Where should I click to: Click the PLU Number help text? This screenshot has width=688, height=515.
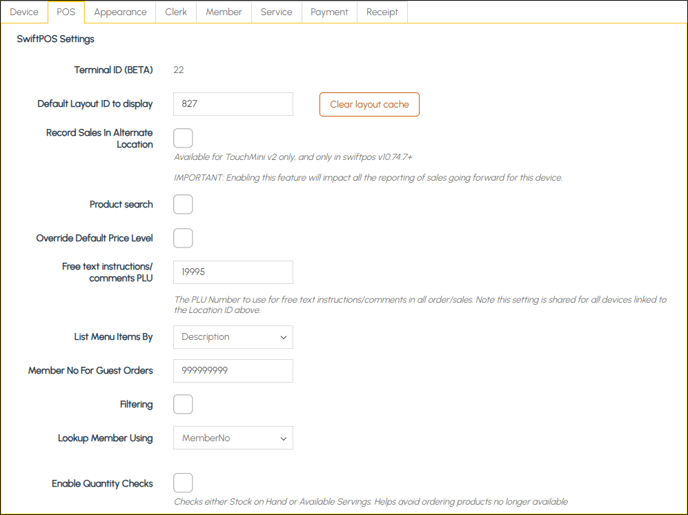pos(420,304)
